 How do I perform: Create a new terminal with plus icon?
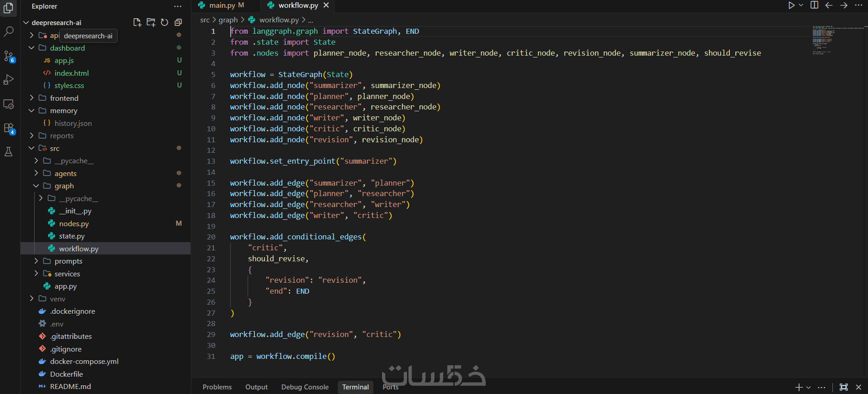[x=799, y=387]
